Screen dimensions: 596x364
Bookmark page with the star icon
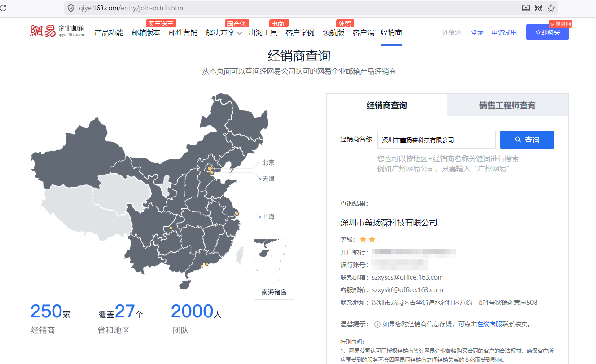tap(551, 8)
